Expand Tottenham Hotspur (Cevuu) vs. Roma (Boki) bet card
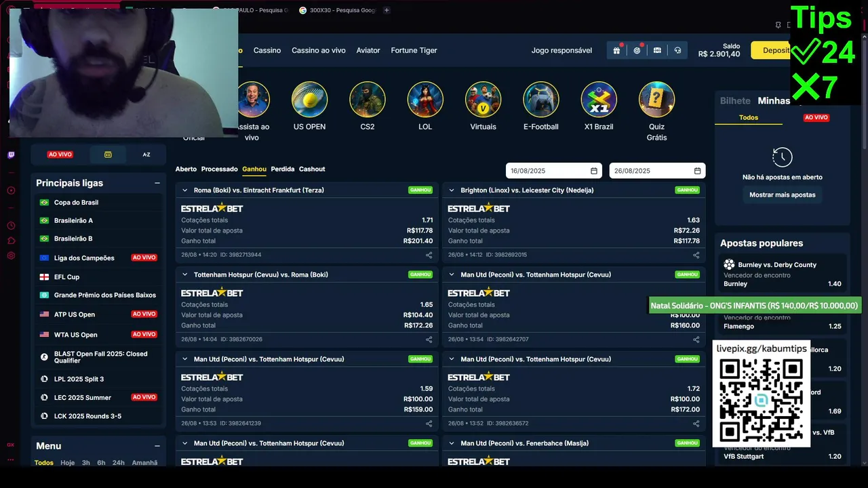The width and height of the screenshot is (868, 488). pyautogui.click(x=184, y=274)
